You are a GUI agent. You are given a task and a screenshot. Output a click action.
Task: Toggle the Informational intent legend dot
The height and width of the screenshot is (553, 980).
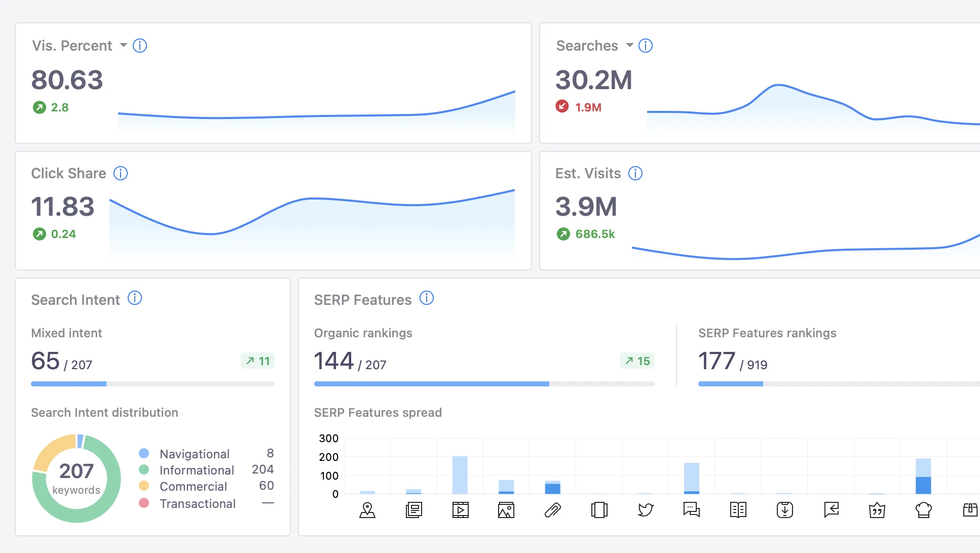click(x=144, y=470)
